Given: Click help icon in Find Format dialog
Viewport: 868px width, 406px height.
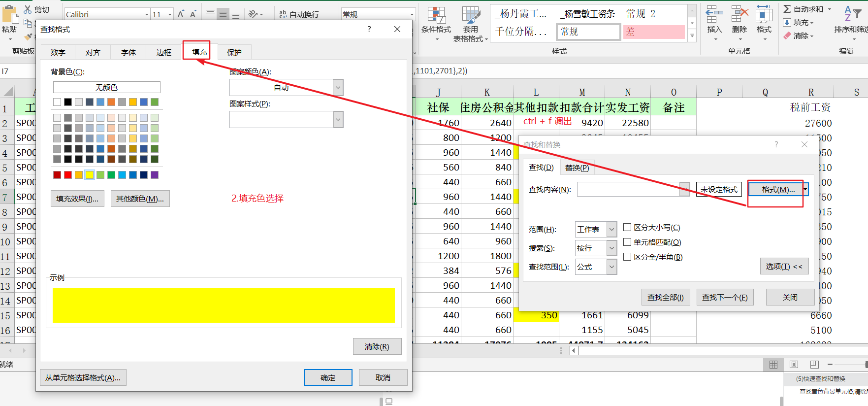Looking at the screenshot, I should (x=369, y=29).
